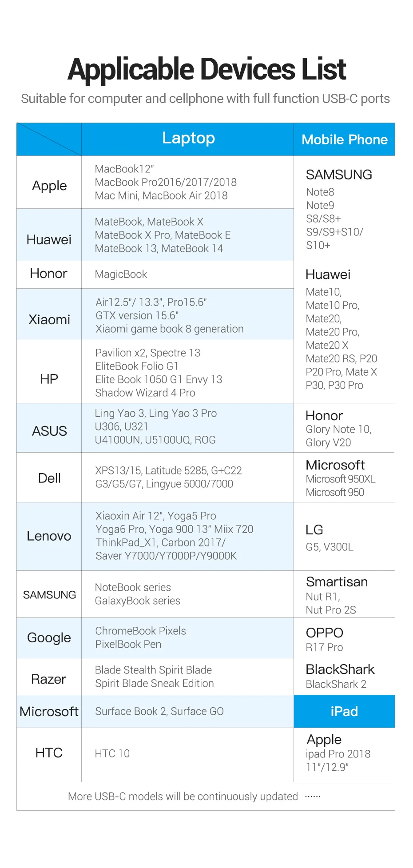This screenshot has width=413, height=868.
Task: Select the SAMSUNG mobile phone heading
Action: pyautogui.click(x=339, y=175)
